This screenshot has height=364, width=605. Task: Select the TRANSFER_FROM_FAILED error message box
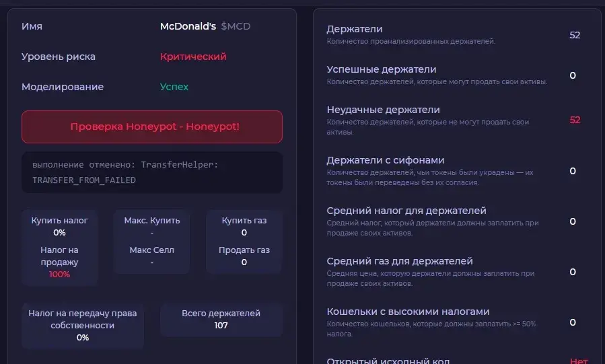click(x=152, y=172)
